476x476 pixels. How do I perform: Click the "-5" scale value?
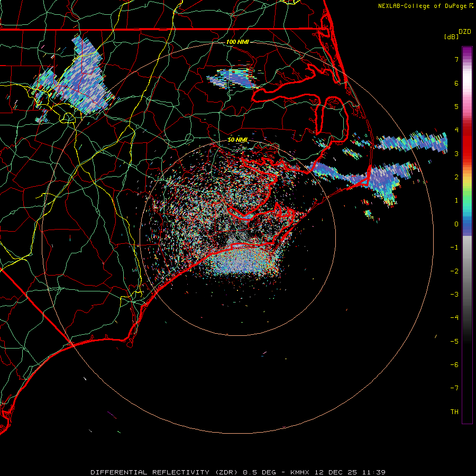coord(454,342)
